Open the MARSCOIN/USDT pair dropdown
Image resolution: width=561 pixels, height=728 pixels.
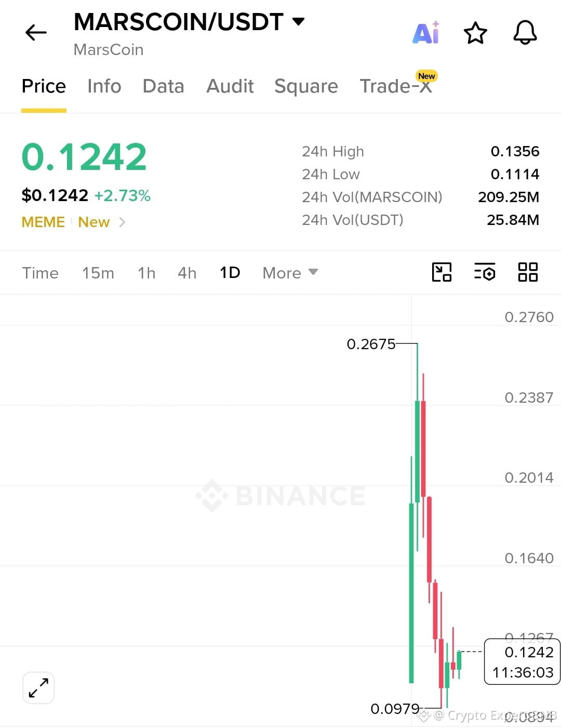(x=298, y=21)
